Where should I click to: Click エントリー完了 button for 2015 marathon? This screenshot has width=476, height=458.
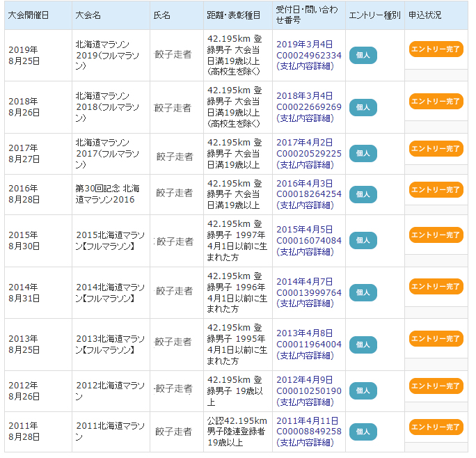pyautogui.click(x=436, y=235)
